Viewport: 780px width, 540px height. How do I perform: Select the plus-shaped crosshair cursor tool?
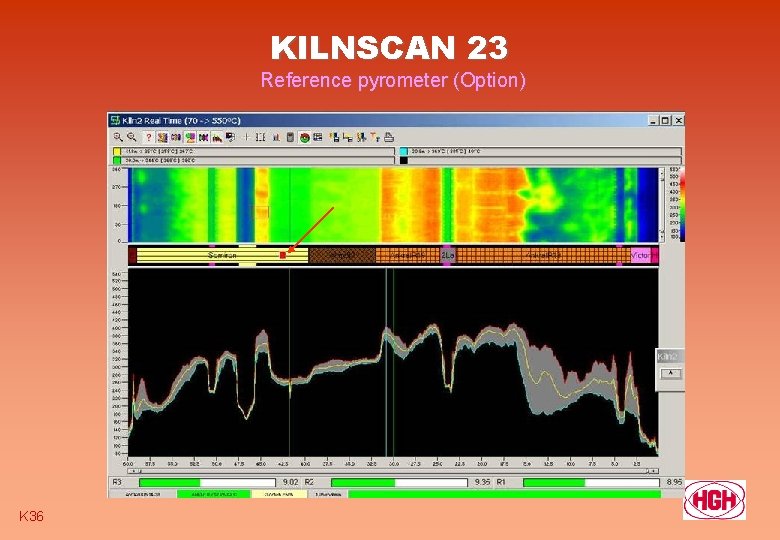pyautogui.click(x=247, y=137)
